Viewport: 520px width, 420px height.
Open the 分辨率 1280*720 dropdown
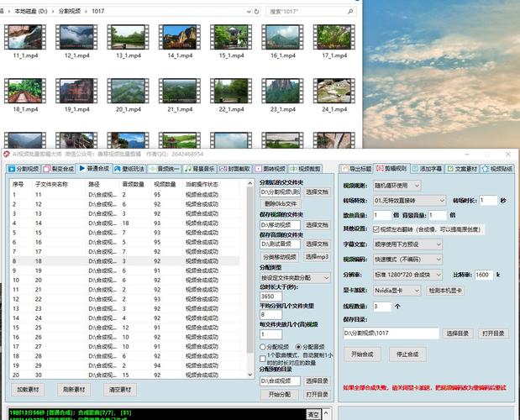point(407,275)
